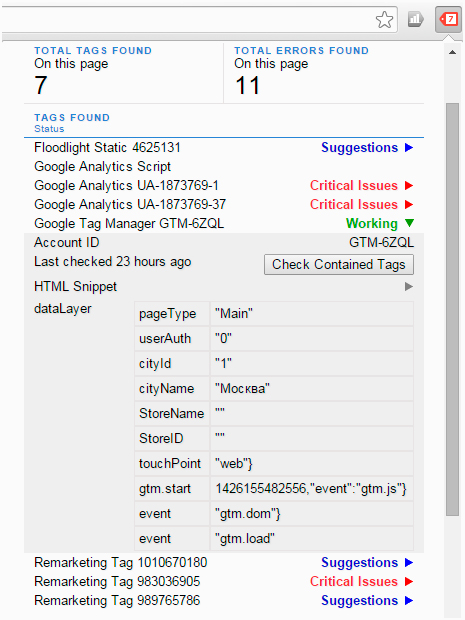
Task: Expand Floodlight Static Suggestions arrow
Action: (409, 148)
